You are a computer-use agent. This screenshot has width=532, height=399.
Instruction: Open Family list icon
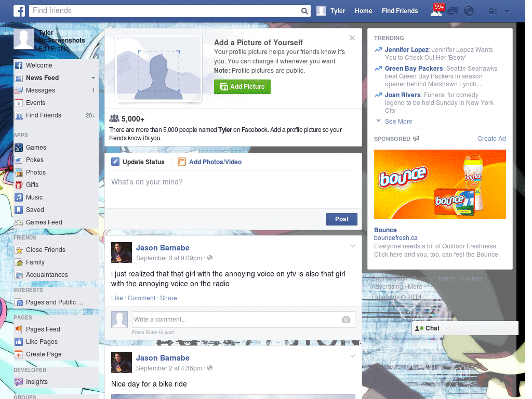pos(19,262)
